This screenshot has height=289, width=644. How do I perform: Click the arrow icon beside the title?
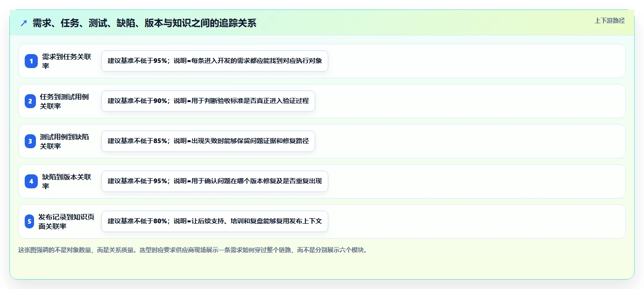click(24, 23)
